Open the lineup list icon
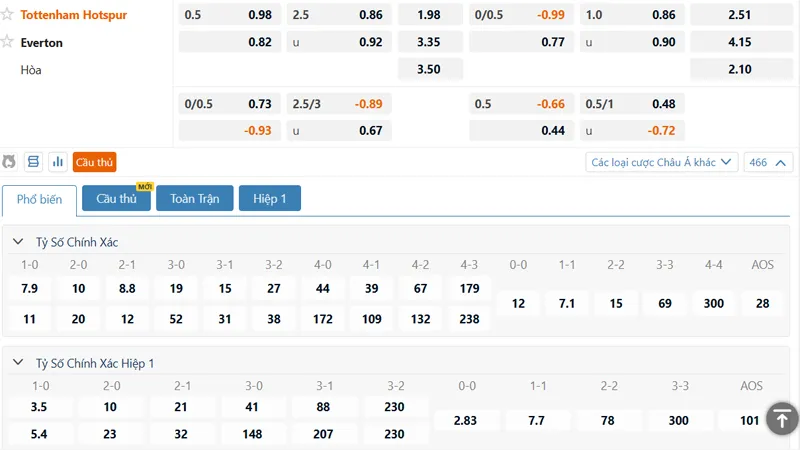Image resolution: width=800 pixels, height=450 pixels. point(33,162)
